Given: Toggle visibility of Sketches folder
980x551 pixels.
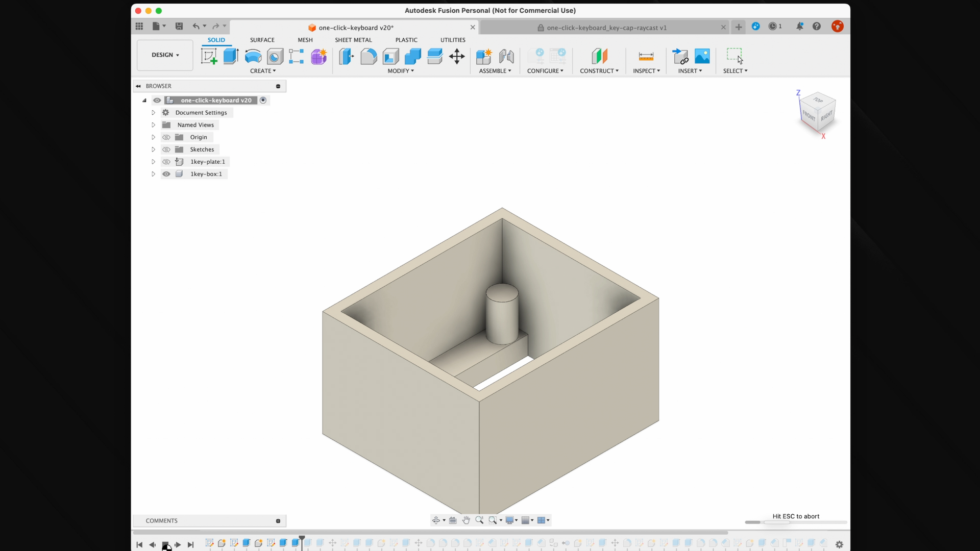Looking at the screenshot, I should coord(166,149).
